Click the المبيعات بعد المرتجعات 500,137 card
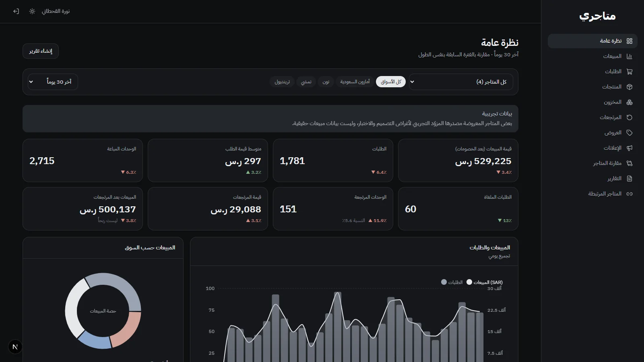 (83, 209)
